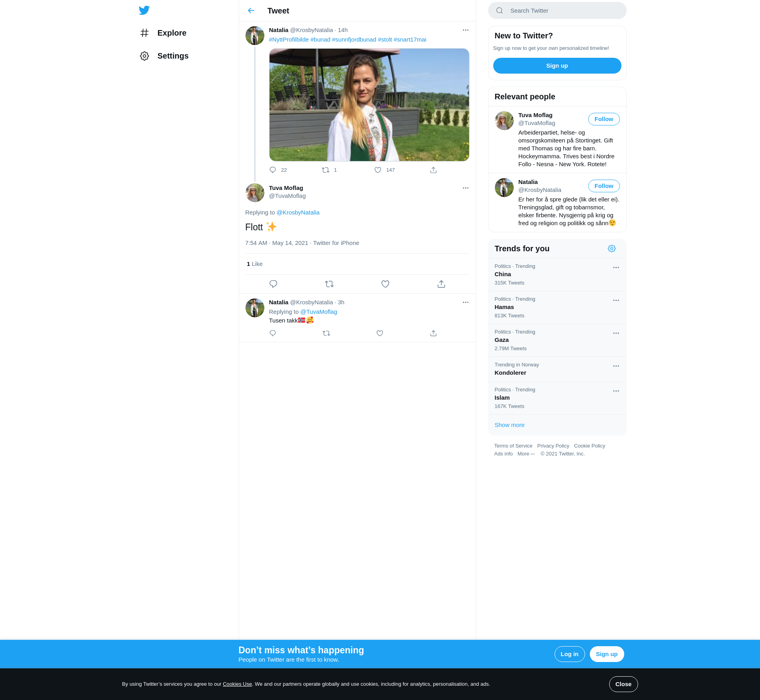Click the Twitter bird logo
Viewport: 760px width, 700px height.
[x=144, y=10]
